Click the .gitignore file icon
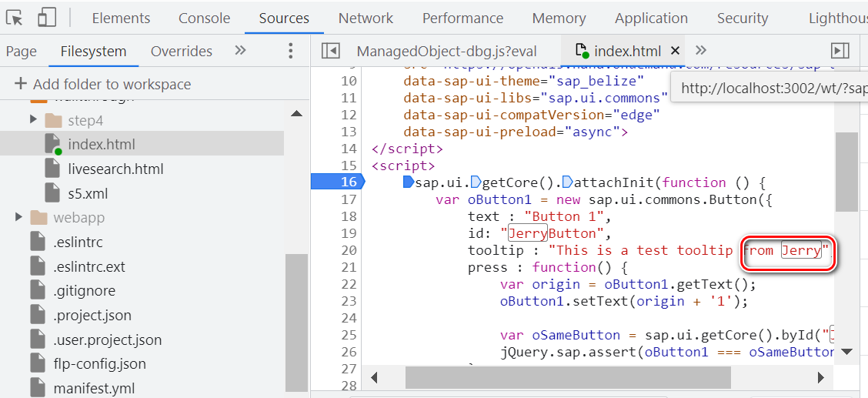The height and width of the screenshot is (398, 868). pyautogui.click(x=38, y=291)
